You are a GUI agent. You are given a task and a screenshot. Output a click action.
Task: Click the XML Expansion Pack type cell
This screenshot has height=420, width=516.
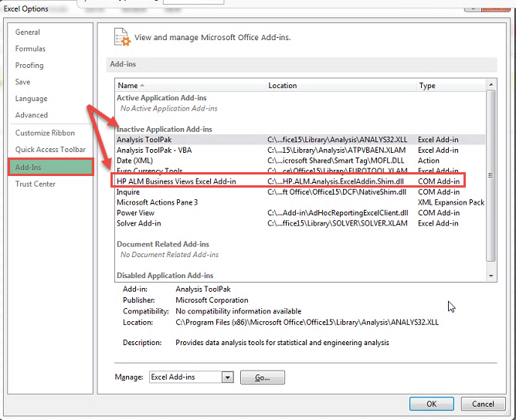(451, 202)
